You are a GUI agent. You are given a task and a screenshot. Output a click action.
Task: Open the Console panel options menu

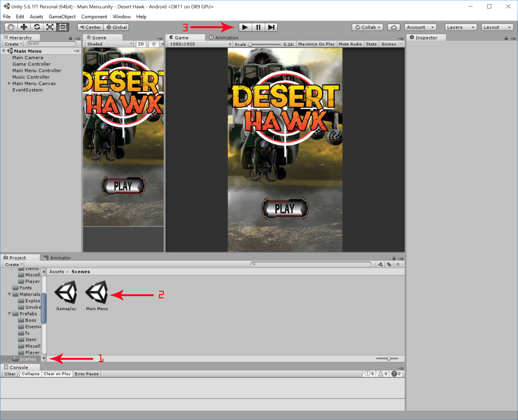pos(401,368)
